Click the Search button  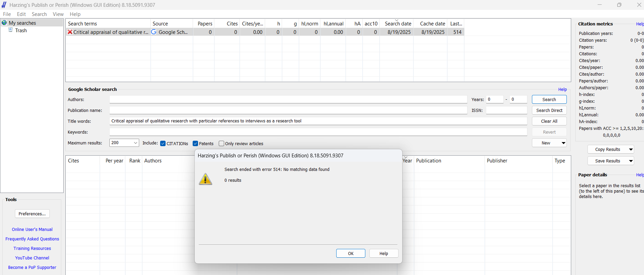click(549, 99)
